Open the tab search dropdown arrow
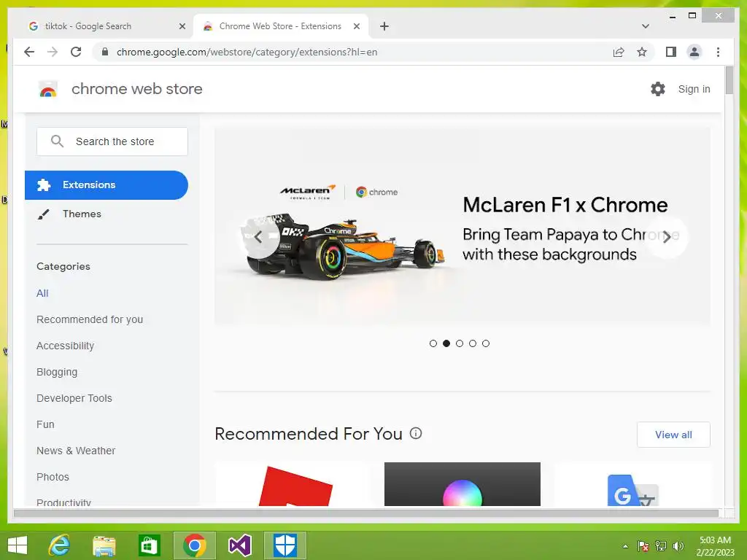The image size is (747, 560). 646,26
